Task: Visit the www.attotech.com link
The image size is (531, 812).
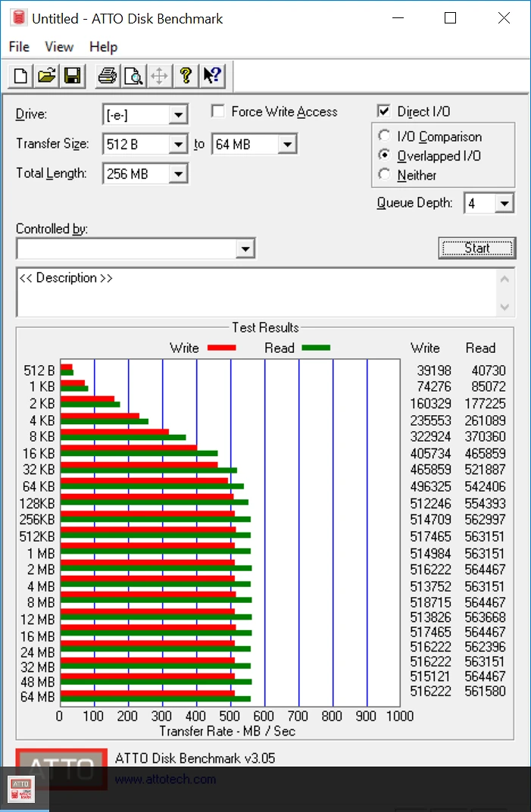Action: (x=165, y=779)
